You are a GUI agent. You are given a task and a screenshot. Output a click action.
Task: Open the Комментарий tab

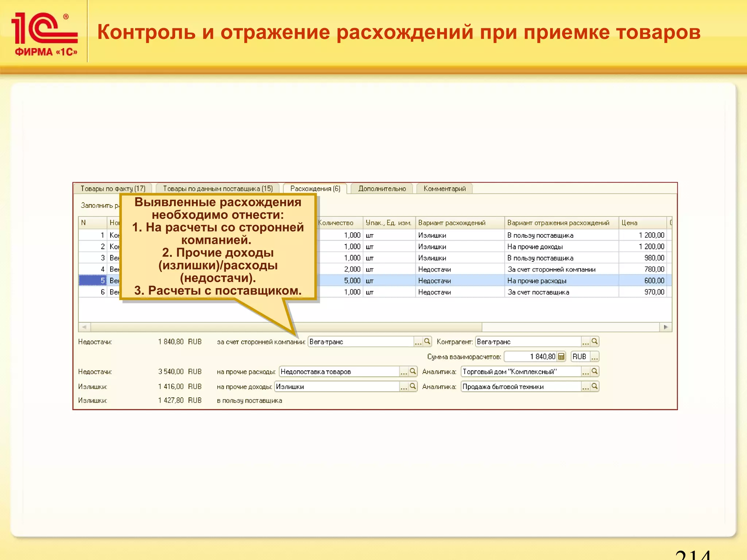pos(445,188)
